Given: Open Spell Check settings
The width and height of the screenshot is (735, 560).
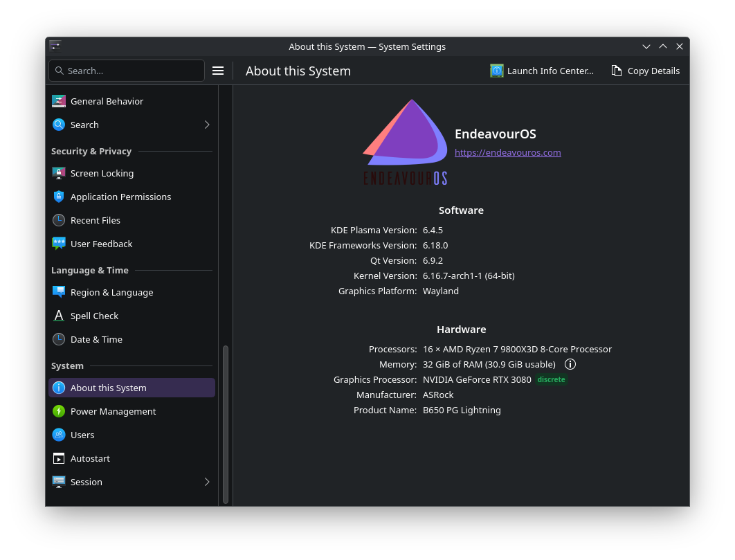Looking at the screenshot, I should coord(131,316).
